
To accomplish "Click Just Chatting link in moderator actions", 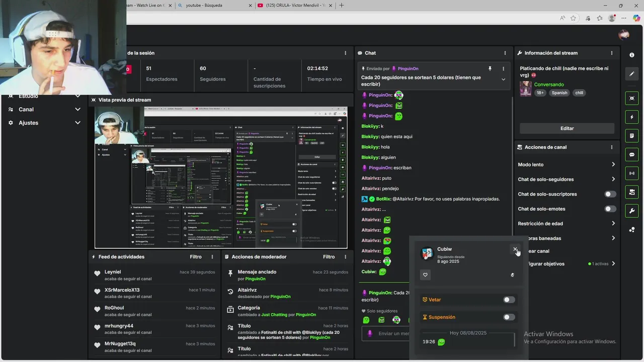I will 274,315.
